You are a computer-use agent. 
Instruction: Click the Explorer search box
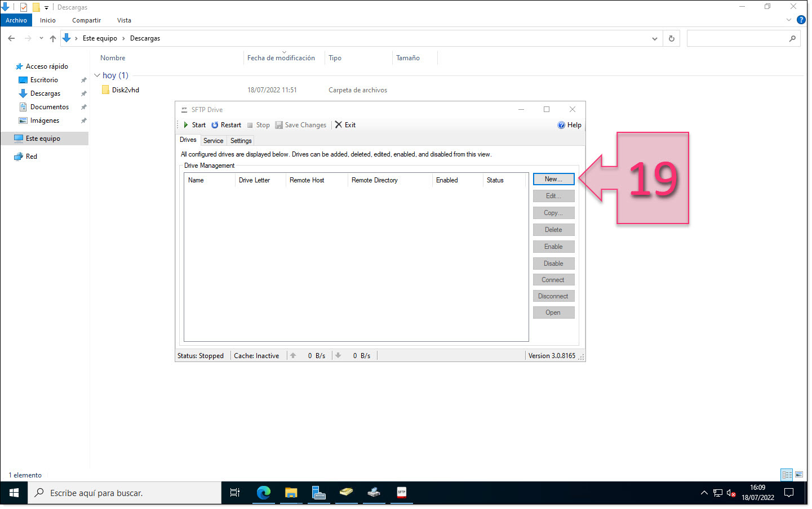coord(743,38)
